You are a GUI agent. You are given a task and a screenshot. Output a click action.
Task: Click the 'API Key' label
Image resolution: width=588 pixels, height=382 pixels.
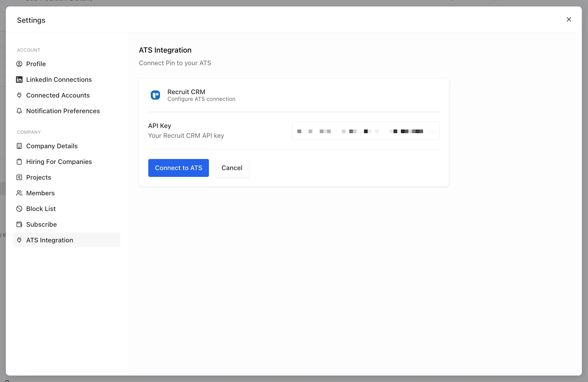[x=159, y=126]
